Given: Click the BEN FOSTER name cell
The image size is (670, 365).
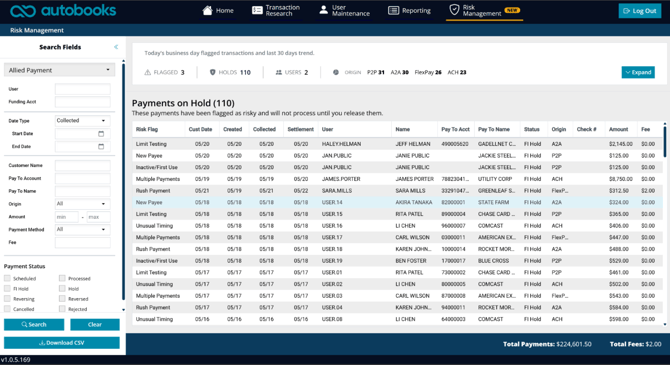Looking at the screenshot, I should pos(411,261).
